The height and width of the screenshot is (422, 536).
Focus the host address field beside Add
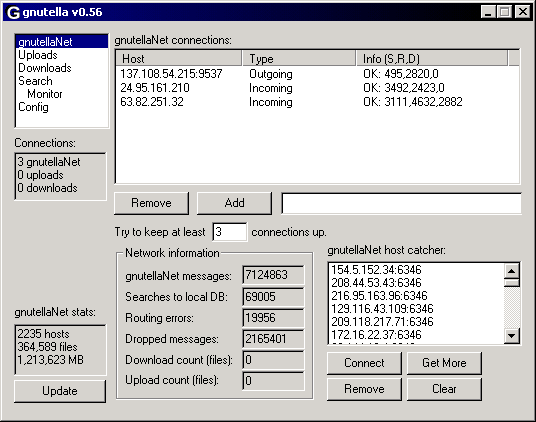(401, 204)
